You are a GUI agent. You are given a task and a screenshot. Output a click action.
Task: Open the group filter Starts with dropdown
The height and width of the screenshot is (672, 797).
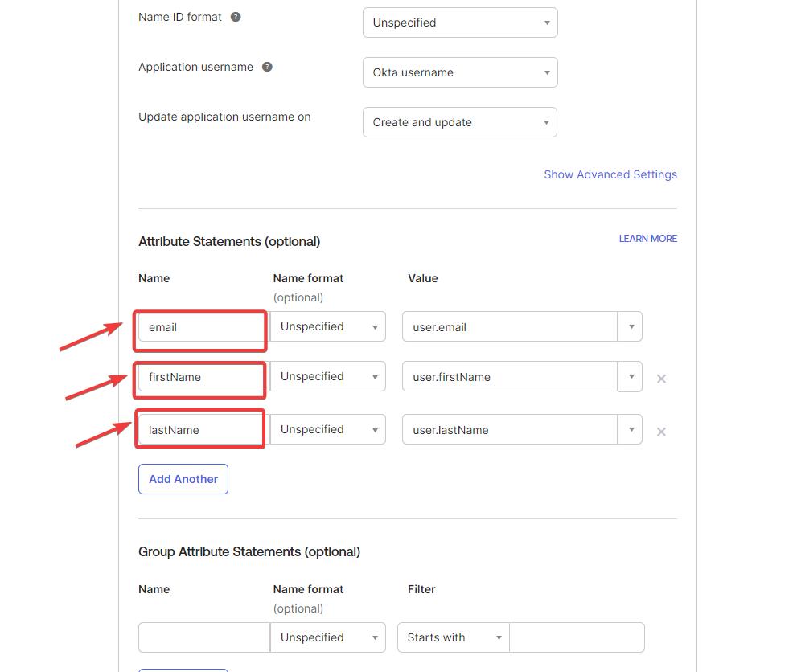[454, 637]
